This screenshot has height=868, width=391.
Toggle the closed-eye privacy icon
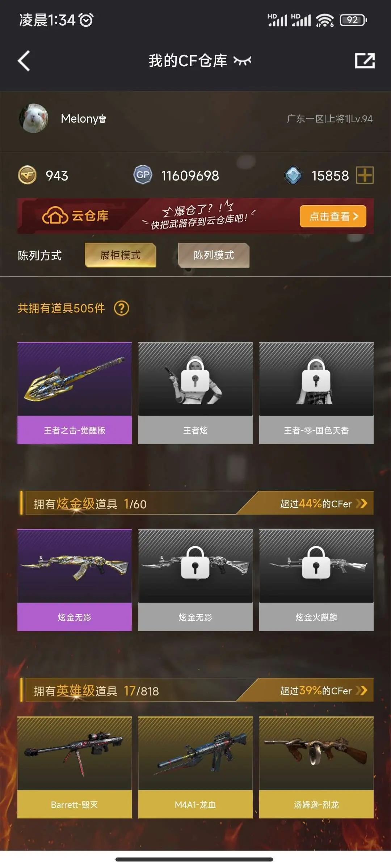pos(242,61)
